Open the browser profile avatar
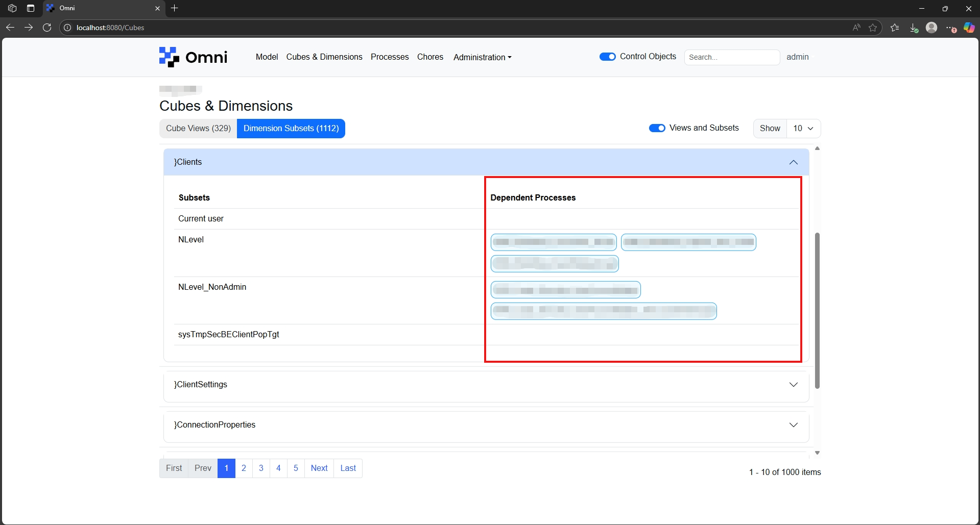This screenshot has width=980, height=525. click(931, 28)
